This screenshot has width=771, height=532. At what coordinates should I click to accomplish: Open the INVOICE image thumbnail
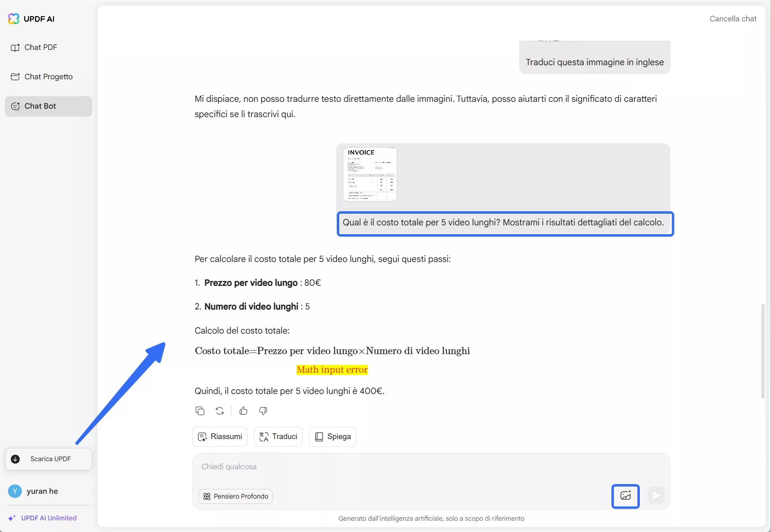[x=370, y=174]
